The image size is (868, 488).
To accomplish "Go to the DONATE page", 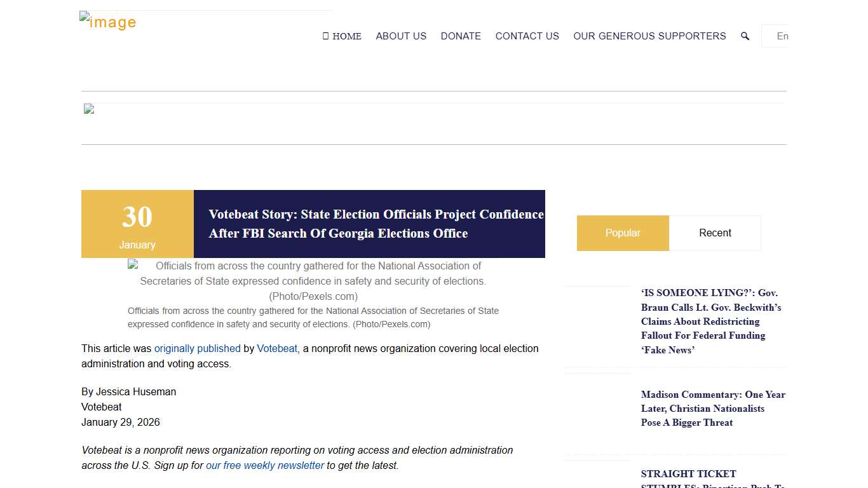I will coord(461,36).
